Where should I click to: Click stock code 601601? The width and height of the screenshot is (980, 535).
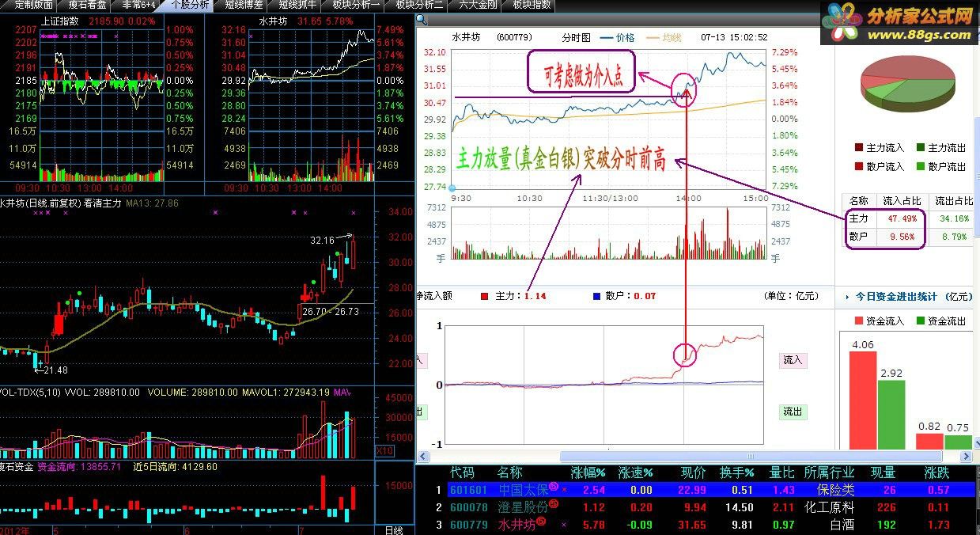[470, 491]
